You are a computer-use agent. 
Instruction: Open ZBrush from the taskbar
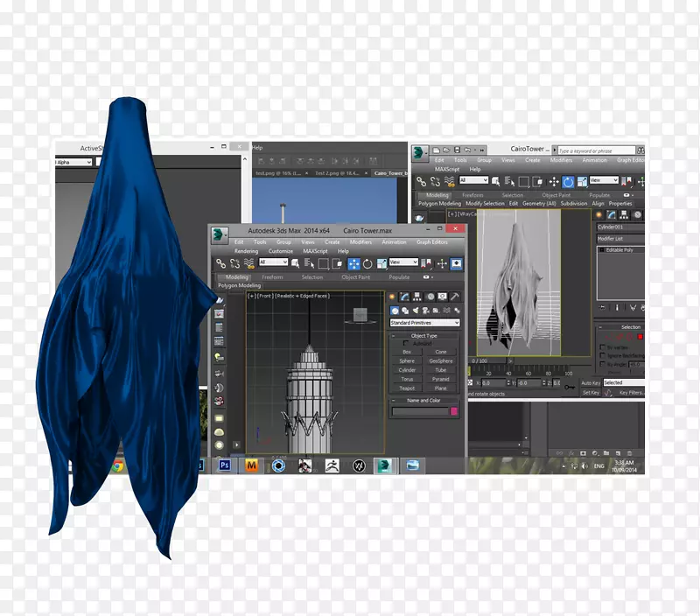332,465
